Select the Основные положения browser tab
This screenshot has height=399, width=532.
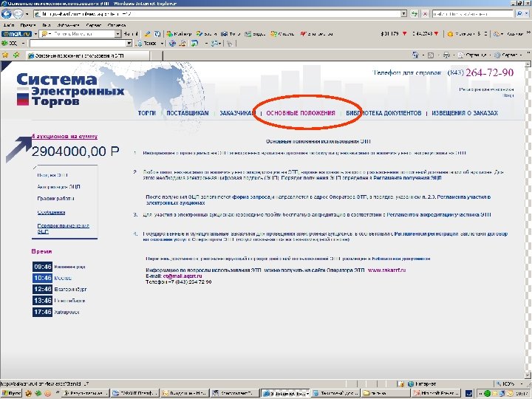pyautogui.click(x=87, y=55)
